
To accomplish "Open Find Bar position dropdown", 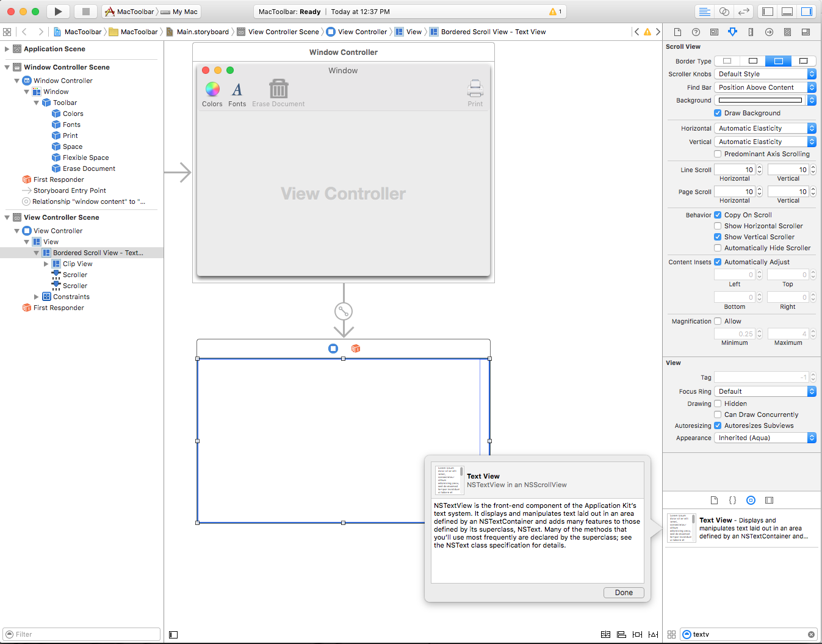I will (x=765, y=87).
